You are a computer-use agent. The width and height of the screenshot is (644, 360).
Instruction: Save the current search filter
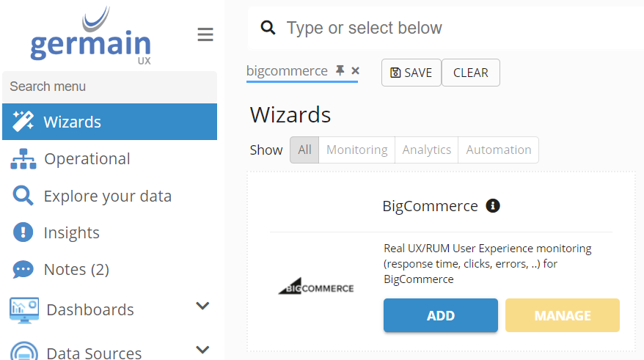coord(411,73)
